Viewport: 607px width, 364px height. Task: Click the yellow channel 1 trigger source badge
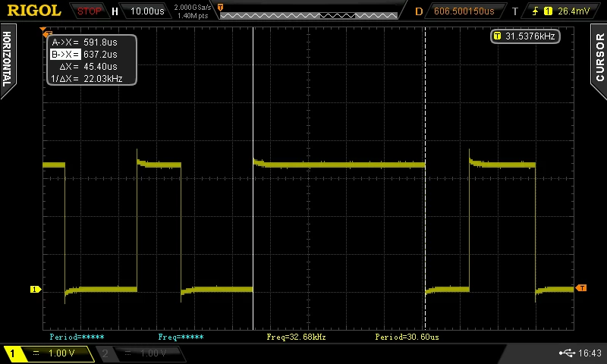pyautogui.click(x=548, y=11)
